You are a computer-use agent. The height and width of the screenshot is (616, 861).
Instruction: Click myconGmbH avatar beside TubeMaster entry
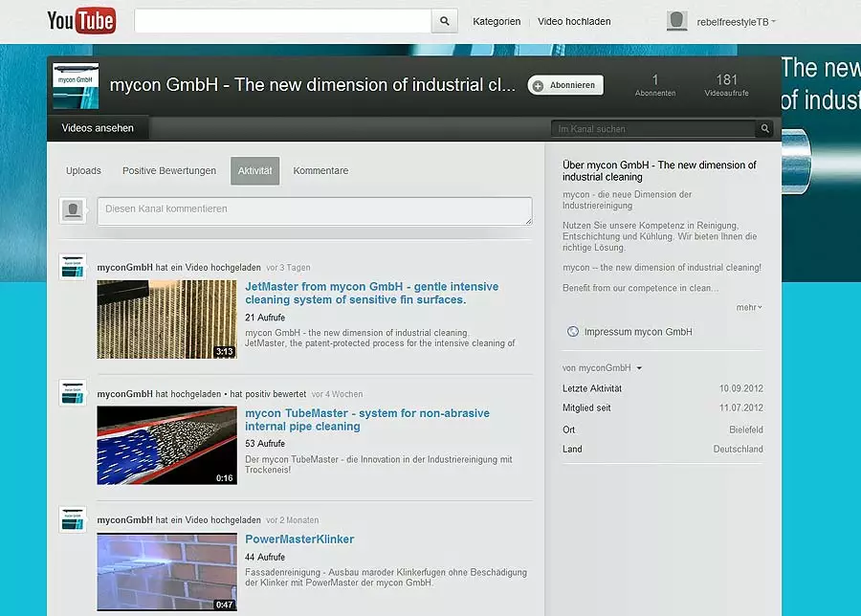click(x=73, y=393)
